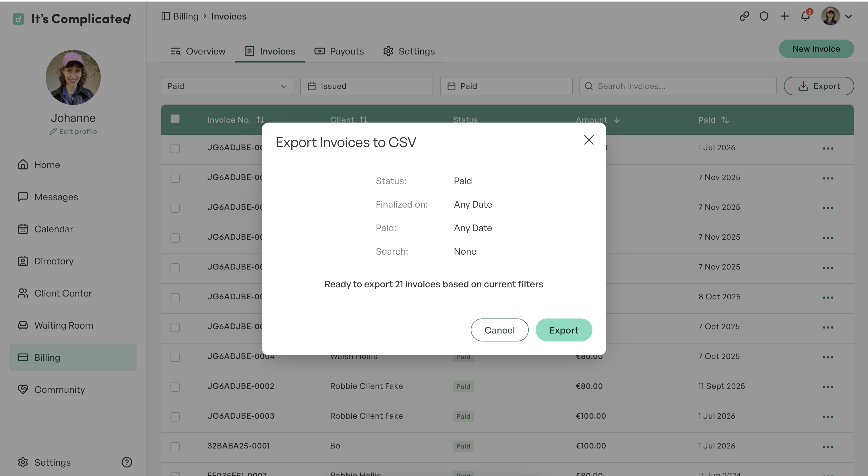This screenshot has width=868, height=476.
Task: Click the copy link icon in header
Action: tap(744, 16)
